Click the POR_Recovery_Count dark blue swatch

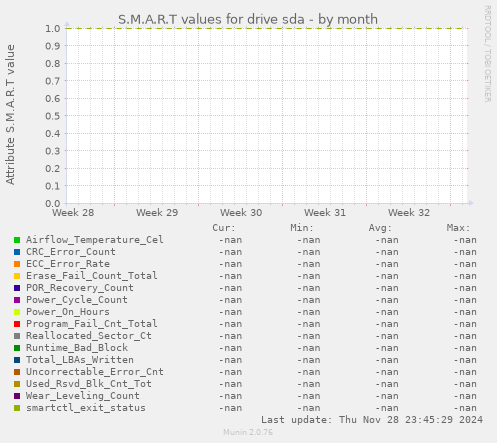click(x=17, y=288)
